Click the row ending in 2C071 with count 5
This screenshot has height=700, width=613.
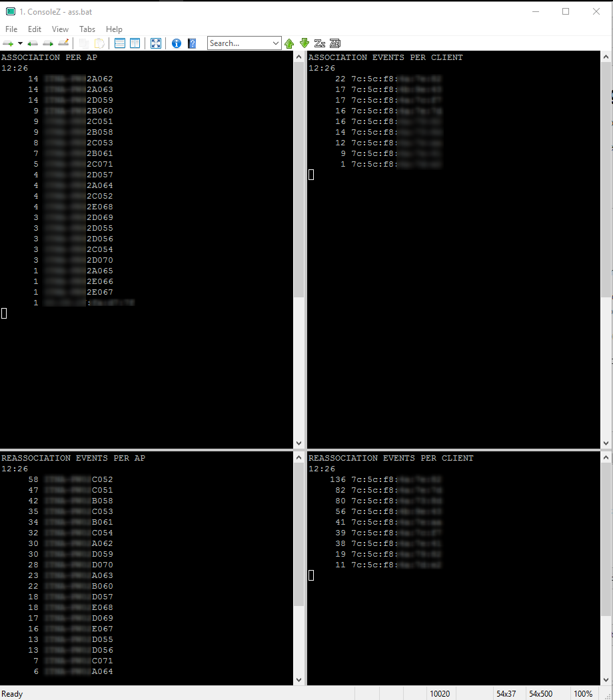click(73, 164)
